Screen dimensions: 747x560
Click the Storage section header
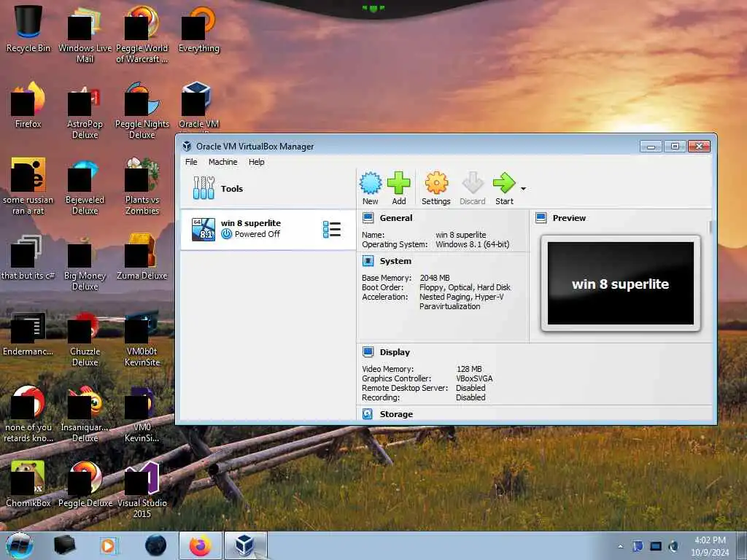point(396,414)
